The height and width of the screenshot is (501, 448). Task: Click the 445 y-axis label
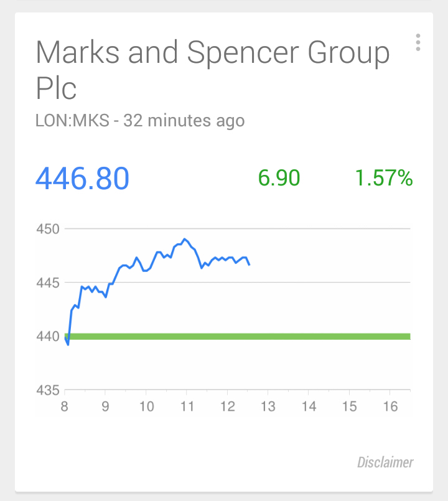click(48, 283)
